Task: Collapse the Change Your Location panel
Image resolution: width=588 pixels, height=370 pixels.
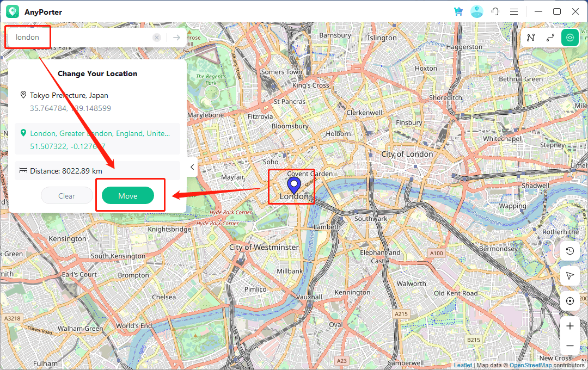Action: pos(192,167)
